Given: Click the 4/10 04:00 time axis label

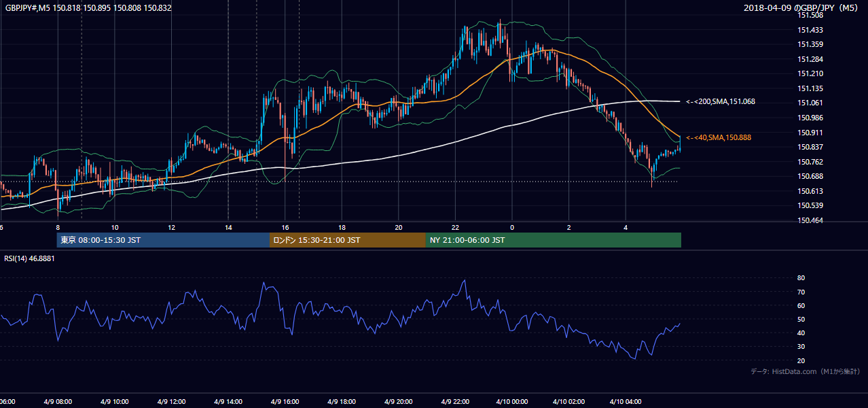Looking at the screenshot, I should [x=626, y=401].
